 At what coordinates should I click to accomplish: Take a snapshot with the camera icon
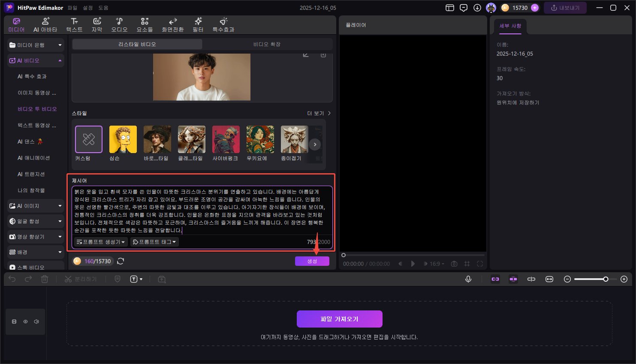click(454, 264)
